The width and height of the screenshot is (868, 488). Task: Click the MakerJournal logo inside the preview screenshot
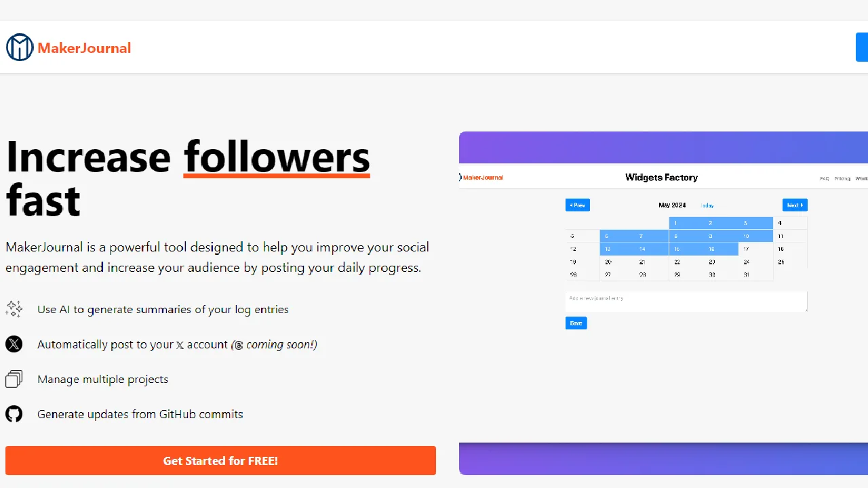click(481, 178)
